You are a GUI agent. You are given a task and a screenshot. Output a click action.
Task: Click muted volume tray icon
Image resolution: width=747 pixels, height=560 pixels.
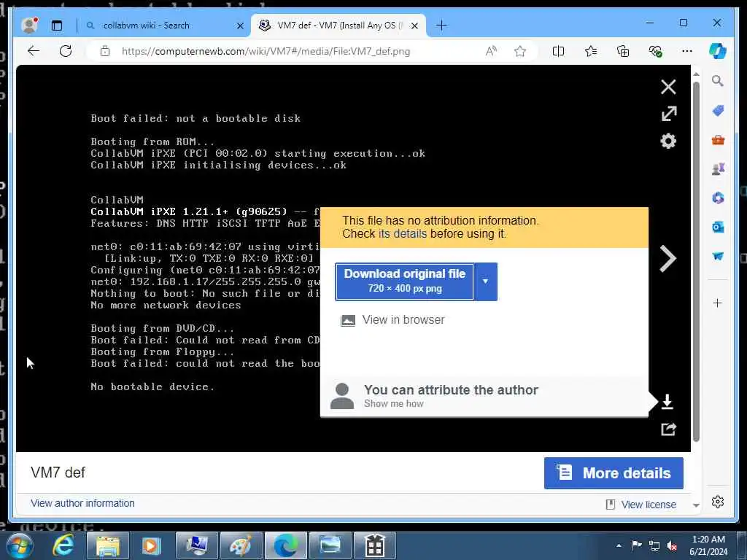click(672, 545)
